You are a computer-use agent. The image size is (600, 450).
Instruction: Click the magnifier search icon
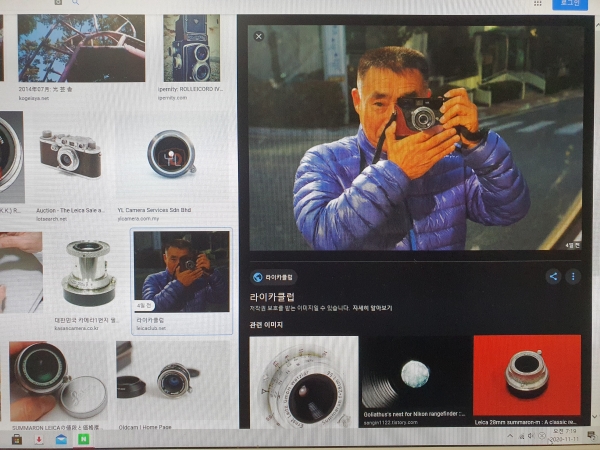tap(75, 2)
